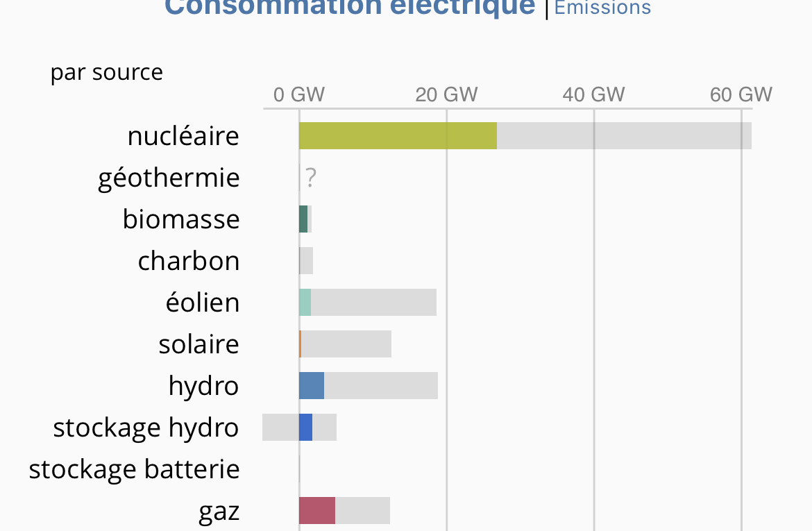Select the dark blue stockage hydro bar
The width and height of the screenshot is (812, 531).
(x=305, y=428)
